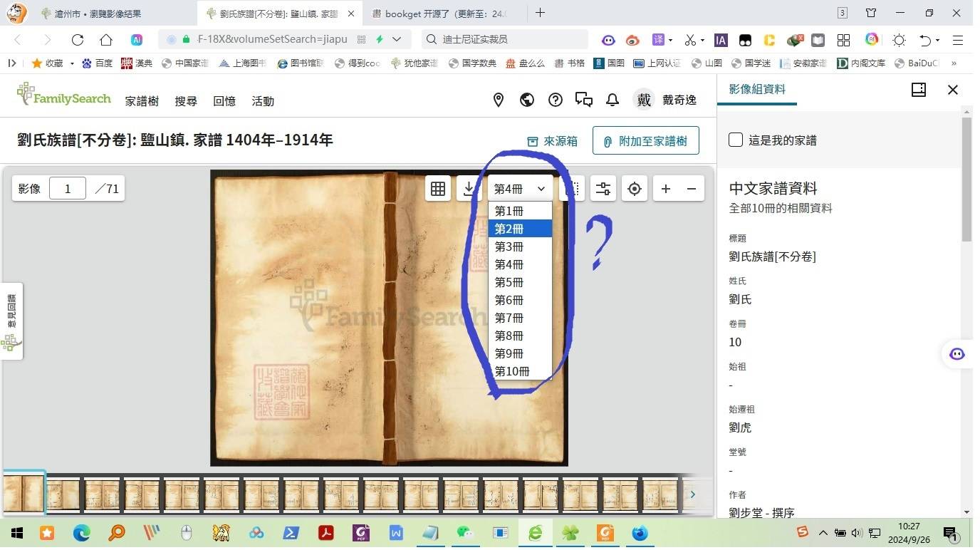Open the help question mark icon
This screenshot has width=980, height=550.
coord(556,100)
